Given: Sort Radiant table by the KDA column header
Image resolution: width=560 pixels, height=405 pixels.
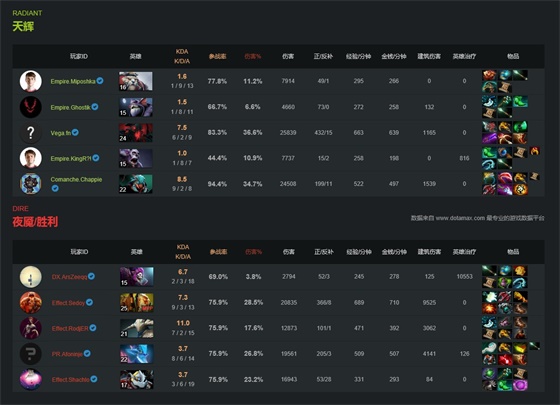Looking at the screenshot, I should 182,56.
